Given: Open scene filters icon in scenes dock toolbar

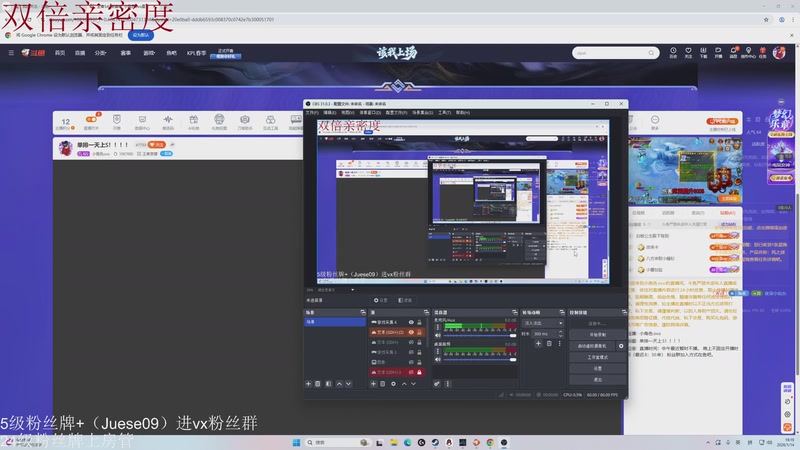Looking at the screenshot, I should (328, 384).
